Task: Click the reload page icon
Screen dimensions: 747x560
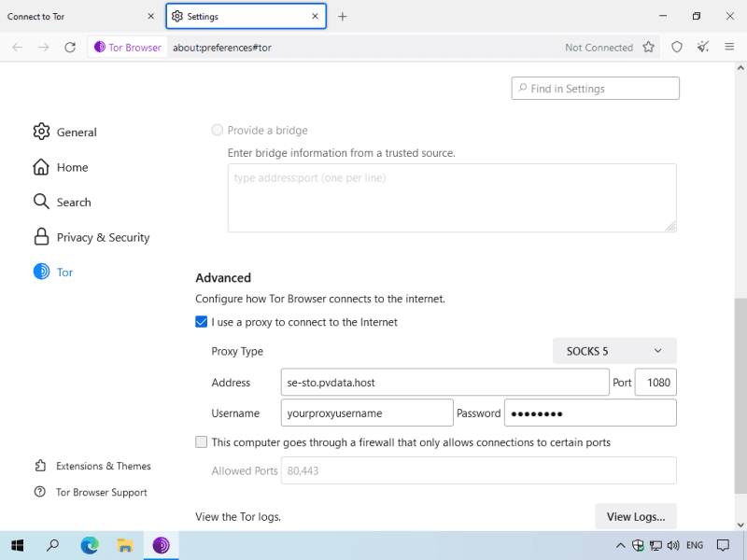Action: [69, 48]
